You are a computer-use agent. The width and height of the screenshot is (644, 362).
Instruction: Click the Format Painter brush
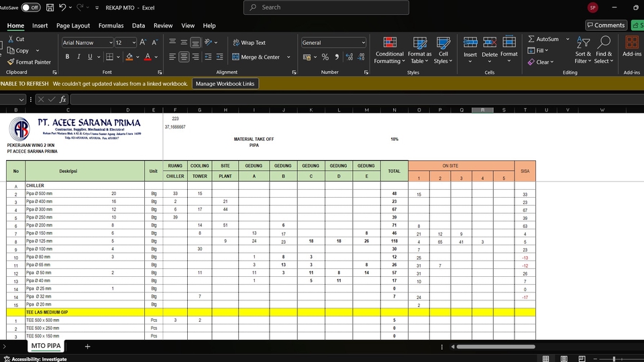pyautogui.click(x=11, y=62)
